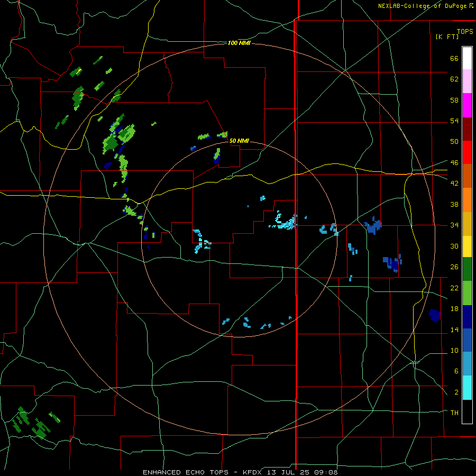Click the NEXLAB-College of DuPage label
476x476 pixels.
point(422,6)
